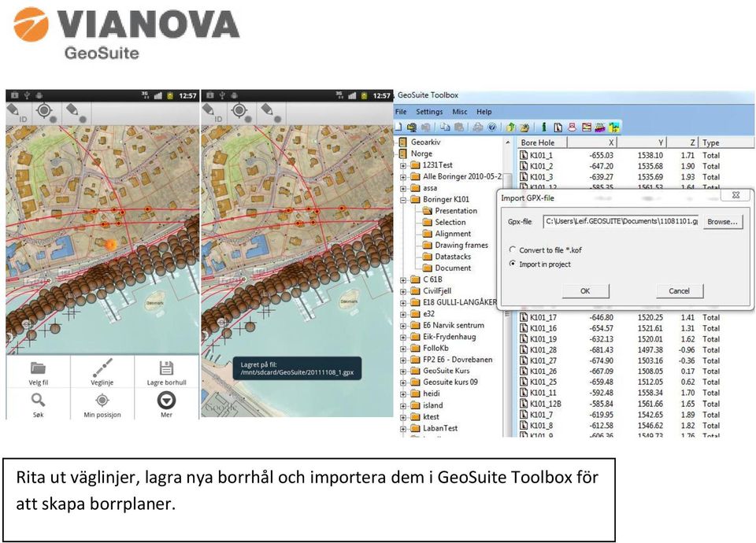Screen dimensions: 756x543
Task: Expand the E18 GULLI-LANGÅKER folder
Action: [403, 302]
